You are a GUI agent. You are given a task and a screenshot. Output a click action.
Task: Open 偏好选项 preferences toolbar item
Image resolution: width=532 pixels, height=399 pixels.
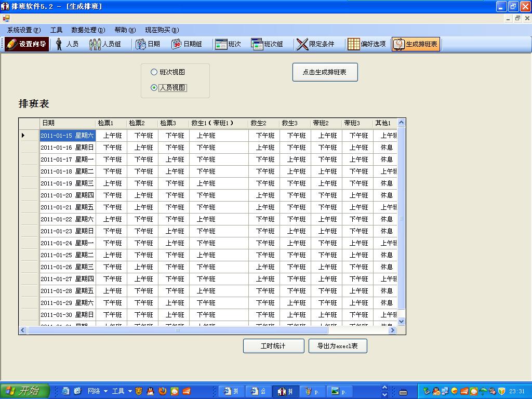click(x=367, y=44)
